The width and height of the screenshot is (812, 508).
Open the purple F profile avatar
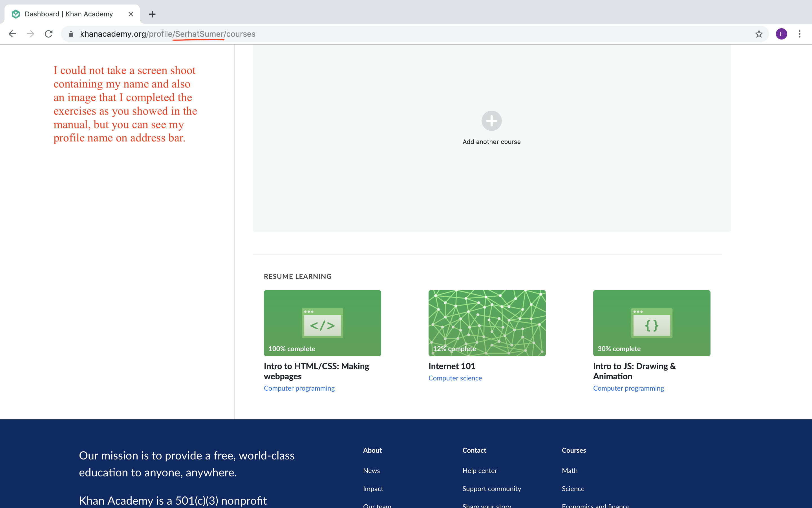coord(781,34)
